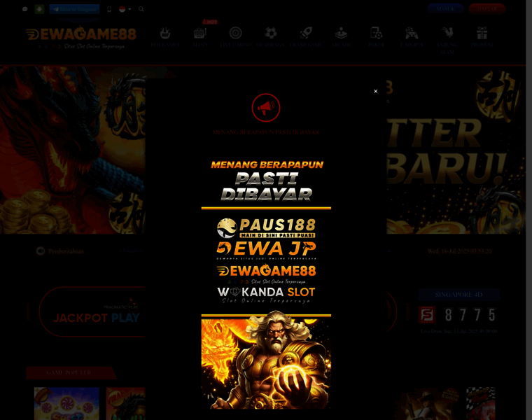This screenshot has height=420, width=532.
Task: Open the E-Sports gamepad menu
Action: [x=412, y=37]
